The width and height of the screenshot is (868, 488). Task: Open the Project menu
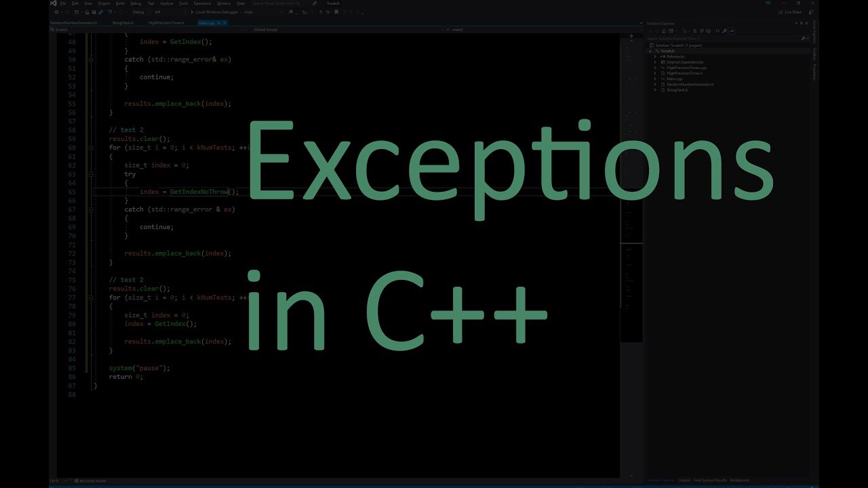pos(104,3)
